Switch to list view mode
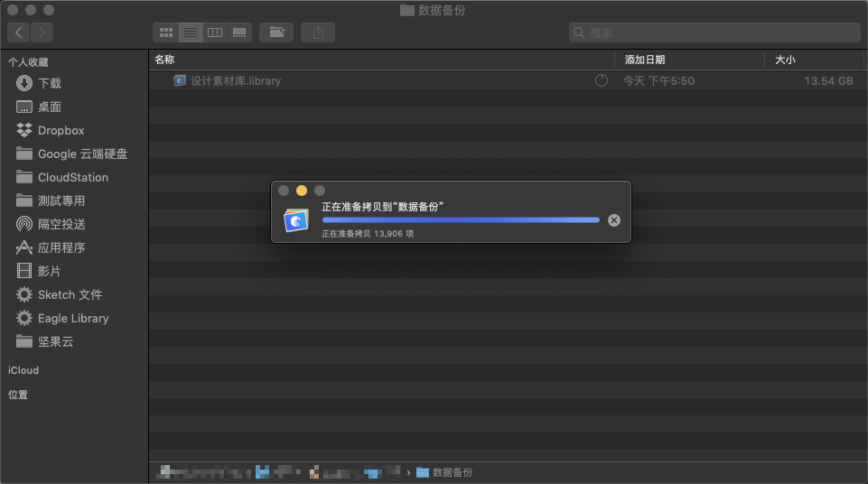 click(x=191, y=33)
